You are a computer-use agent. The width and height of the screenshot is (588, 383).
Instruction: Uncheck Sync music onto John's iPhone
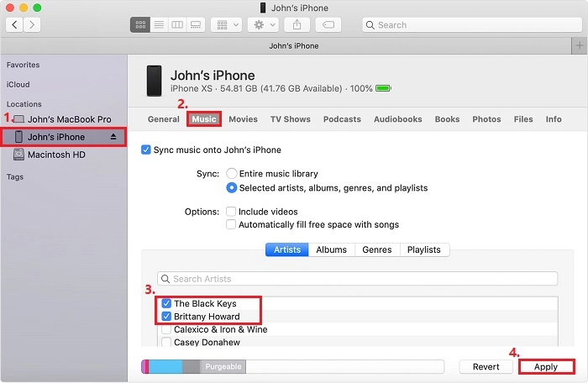(147, 150)
